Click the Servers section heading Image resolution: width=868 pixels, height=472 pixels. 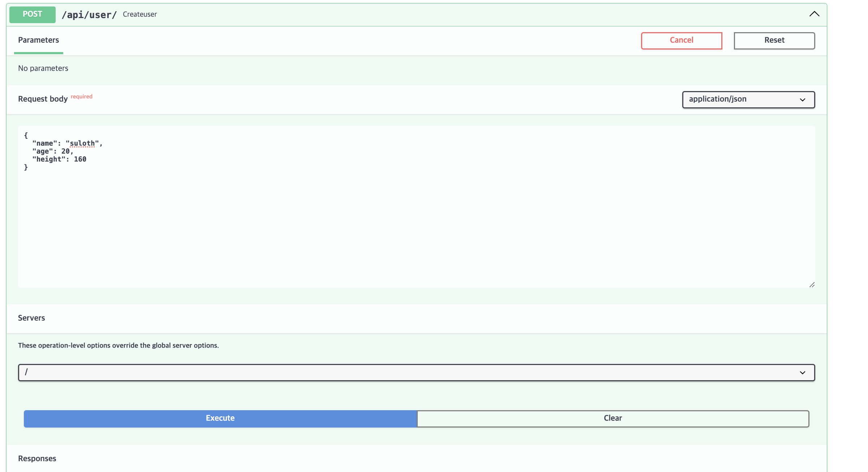[31, 318]
